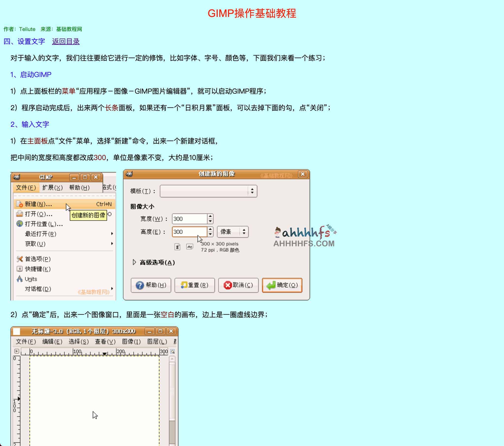Open the 模板 template dropdown
The width and height of the screenshot is (504, 446).
point(252,191)
